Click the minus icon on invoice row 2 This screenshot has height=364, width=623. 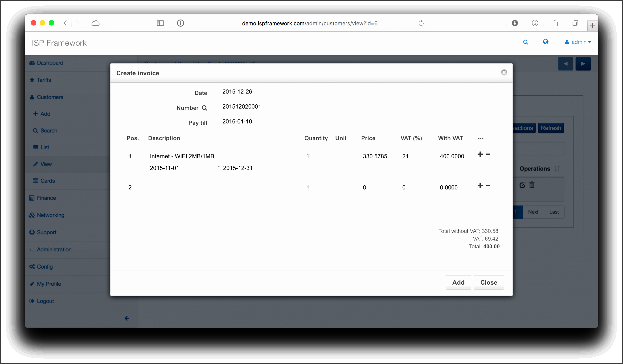488,185
